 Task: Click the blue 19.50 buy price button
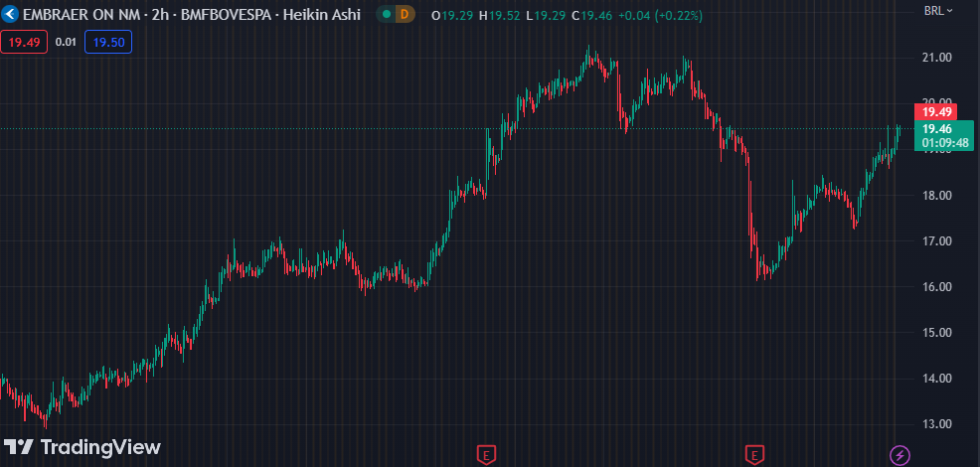point(108,42)
